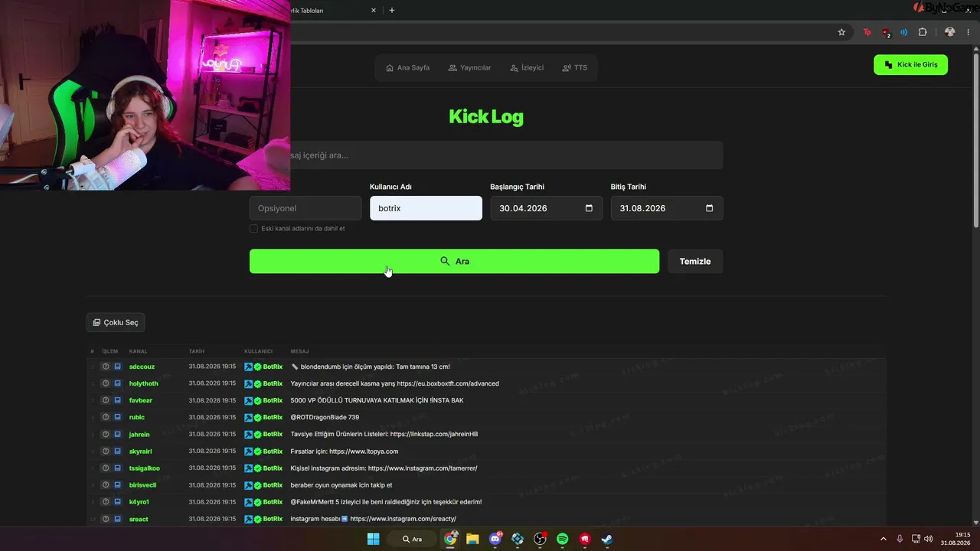Show hidden system tray icons
The image size is (980, 551).
883,539
